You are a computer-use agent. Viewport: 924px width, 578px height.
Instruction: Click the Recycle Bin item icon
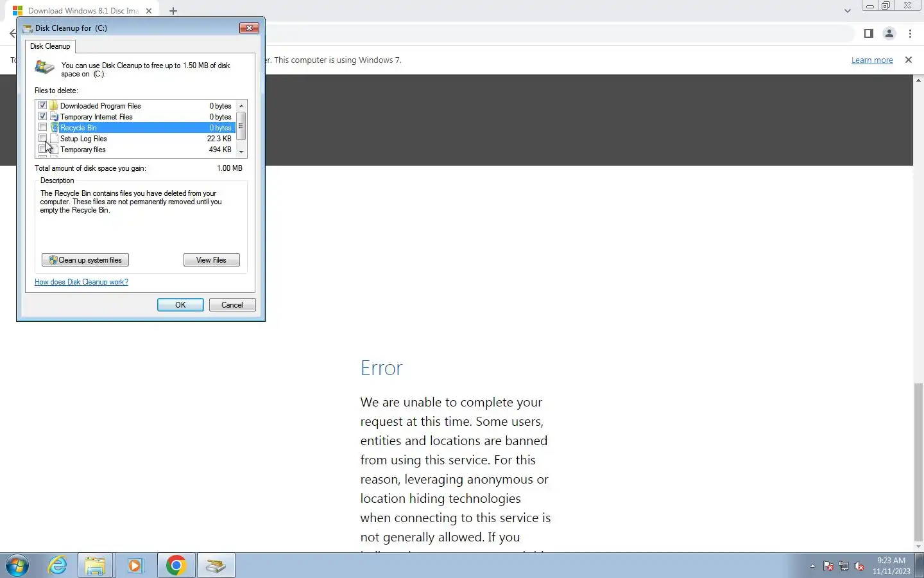[55, 127]
